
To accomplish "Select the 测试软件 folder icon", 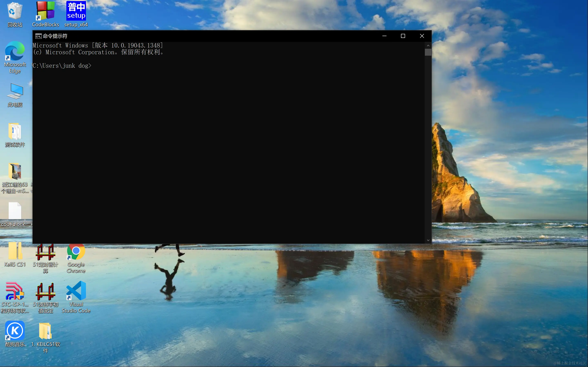I will 15,131.
